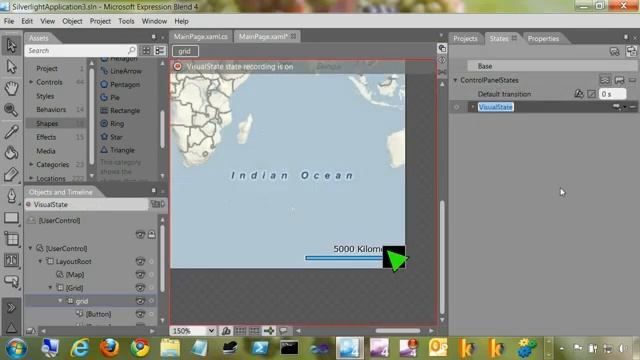Select the Gradient tool
640x360 pixels.
tap(11, 174)
